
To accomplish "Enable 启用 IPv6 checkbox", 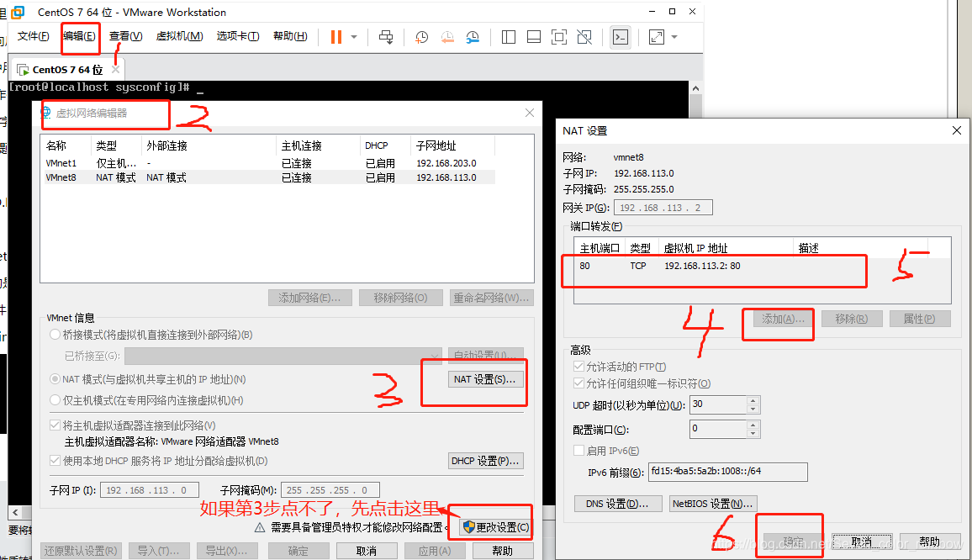I will (x=579, y=450).
